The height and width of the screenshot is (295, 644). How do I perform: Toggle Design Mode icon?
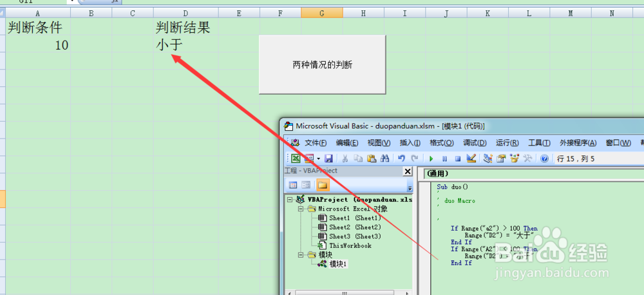coord(471,158)
